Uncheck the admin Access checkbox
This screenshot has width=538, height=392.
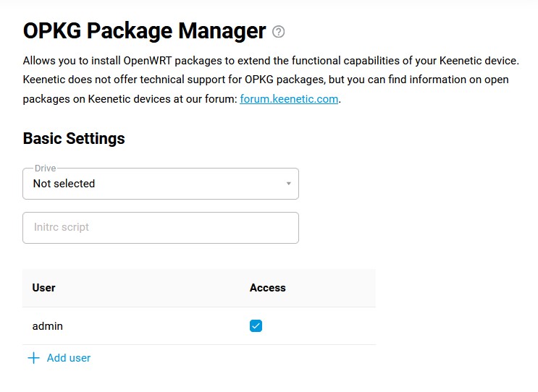256,326
